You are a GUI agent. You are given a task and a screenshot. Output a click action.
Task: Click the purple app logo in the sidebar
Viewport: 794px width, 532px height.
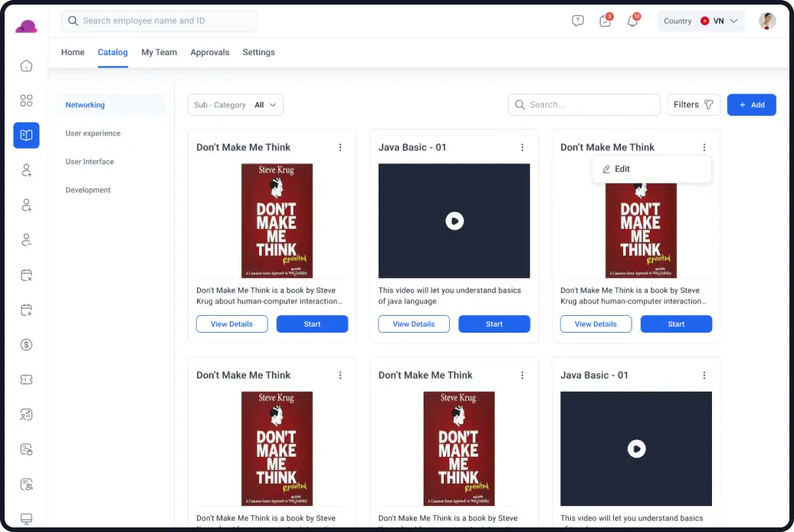[26, 26]
